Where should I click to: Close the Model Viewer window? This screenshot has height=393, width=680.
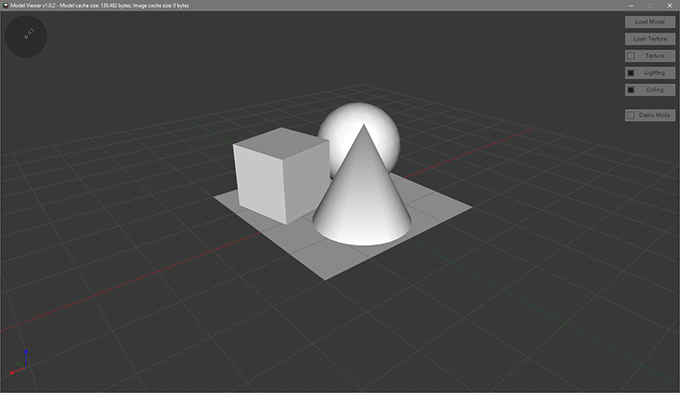670,6
